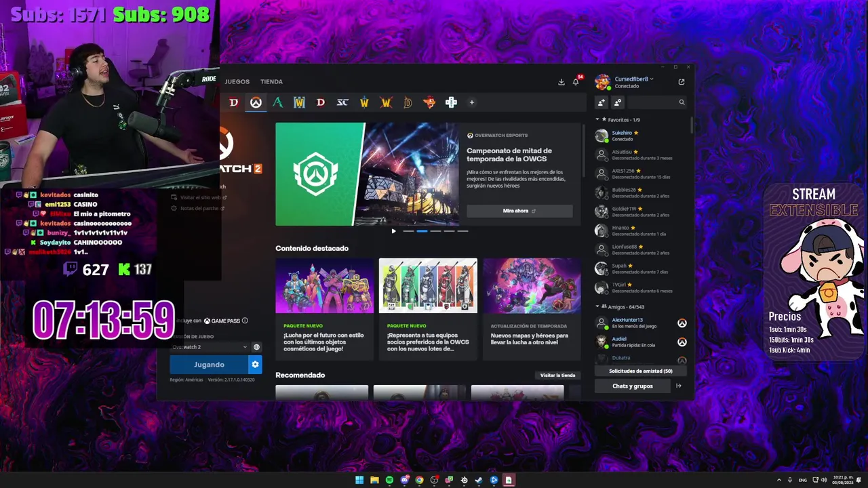868x488 pixels.
Task: Open the Paquete nuevo cosmetics thumbnail
Action: coord(324,285)
